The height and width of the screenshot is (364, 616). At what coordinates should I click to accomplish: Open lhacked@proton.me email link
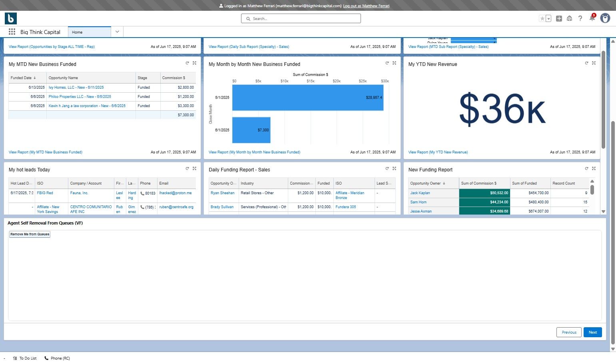[x=175, y=193]
